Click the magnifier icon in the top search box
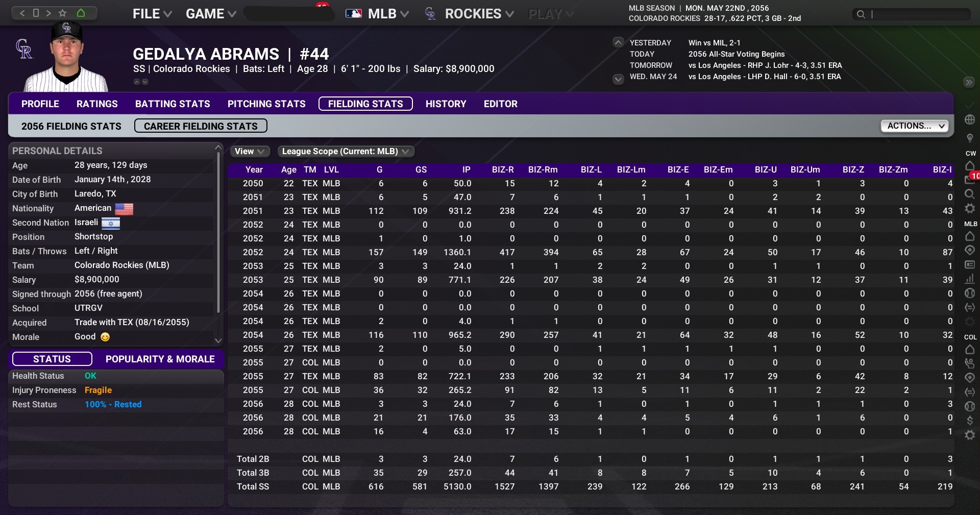 [861, 14]
